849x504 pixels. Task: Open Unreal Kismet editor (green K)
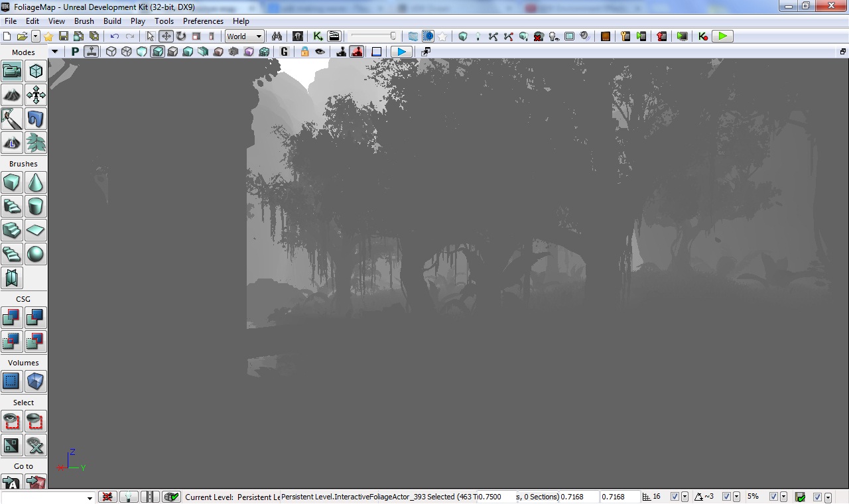pyautogui.click(x=318, y=36)
